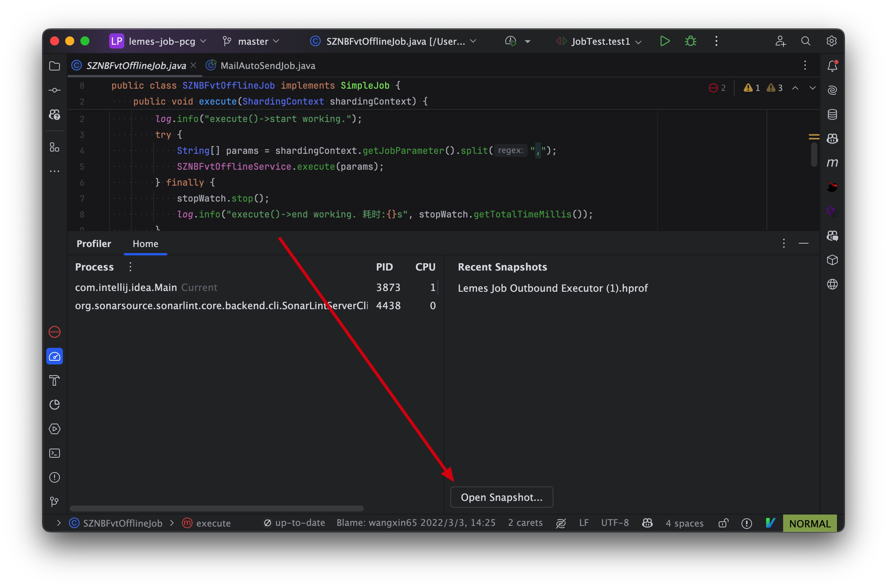Toggle IdeaVim status bar icon
Image resolution: width=887 pixels, height=588 pixels.
[770, 523]
